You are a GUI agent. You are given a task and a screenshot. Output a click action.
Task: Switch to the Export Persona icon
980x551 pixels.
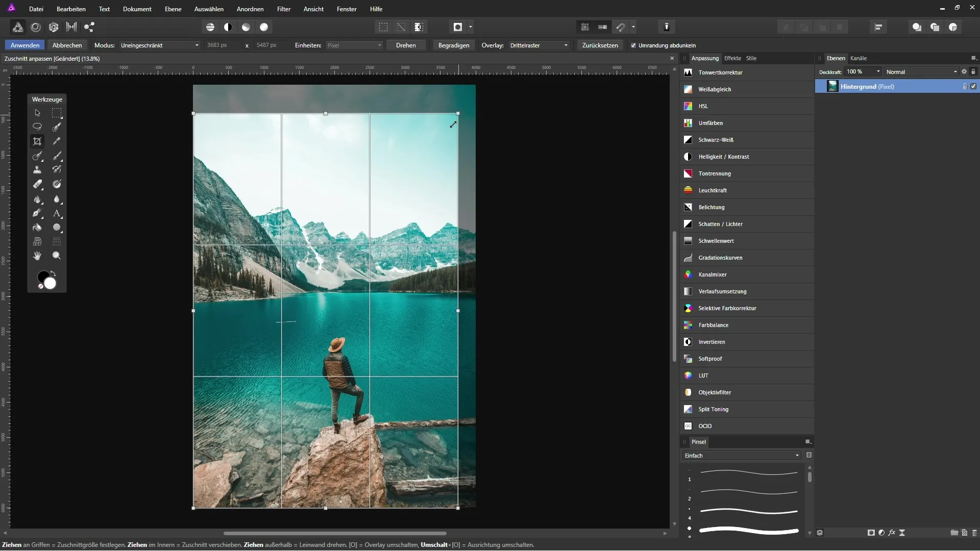coord(89,27)
